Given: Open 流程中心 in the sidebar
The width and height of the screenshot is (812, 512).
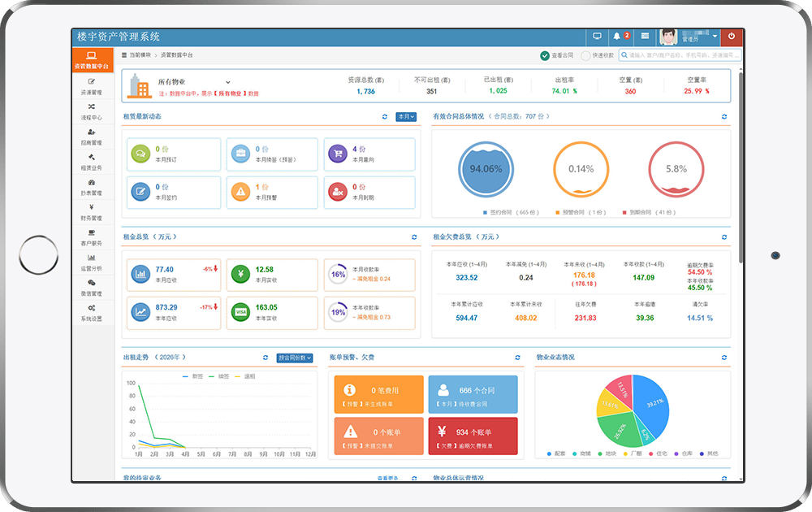Looking at the screenshot, I should 92,111.
